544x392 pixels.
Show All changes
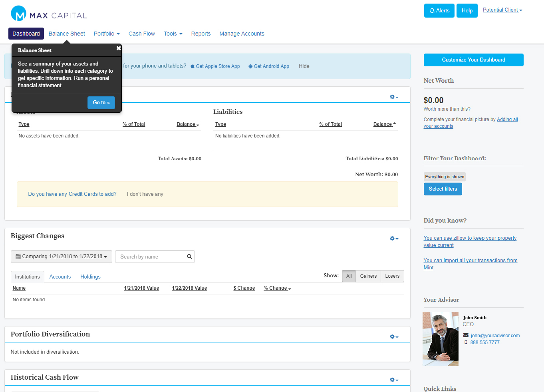(349, 276)
